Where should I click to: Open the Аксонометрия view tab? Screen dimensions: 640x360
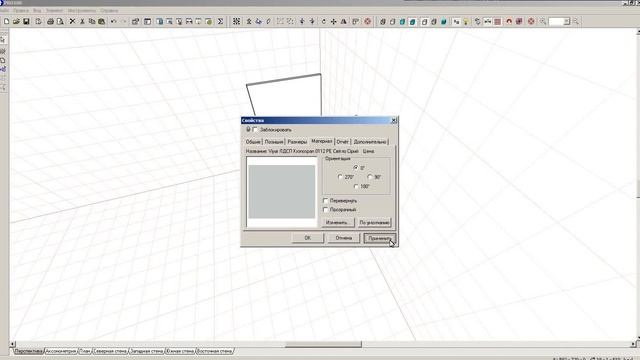(61, 351)
